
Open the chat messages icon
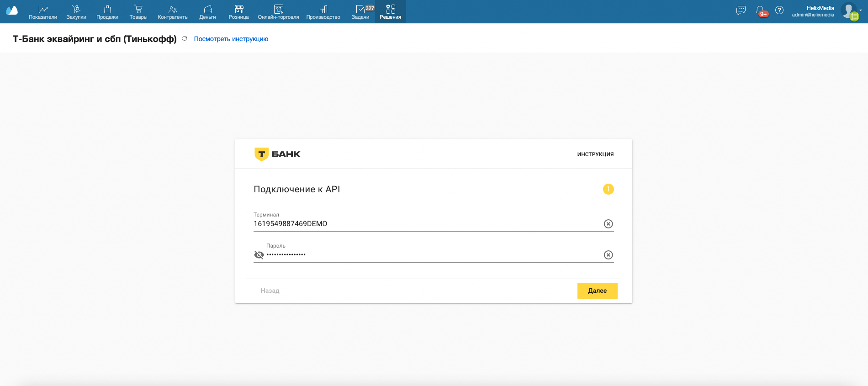point(741,10)
